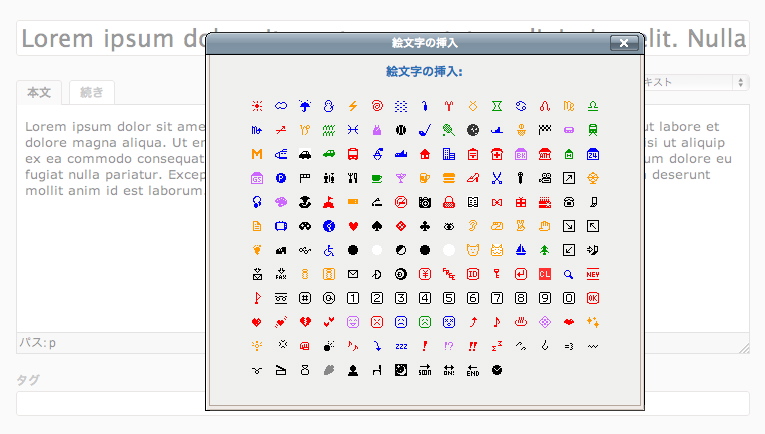The height and width of the screenshot is (434, 765).
Task: Insert the red NEW emoji
Action: click(593, 274)
